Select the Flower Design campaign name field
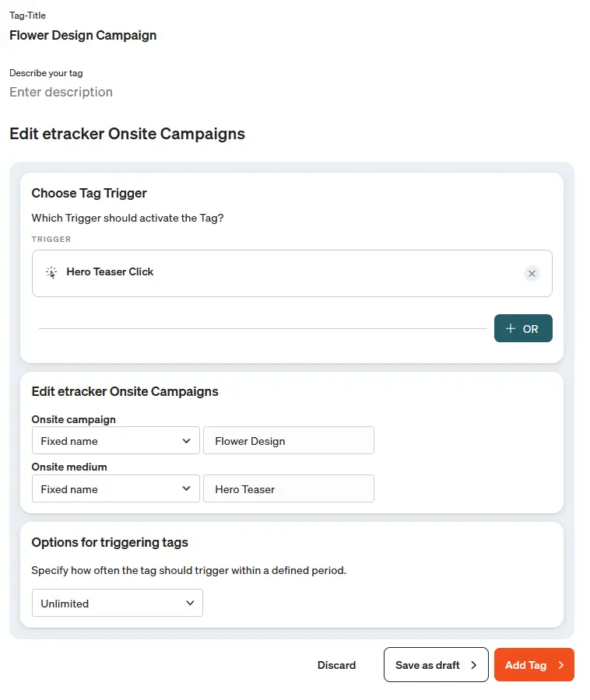590x700 pixels. (289, 440)
